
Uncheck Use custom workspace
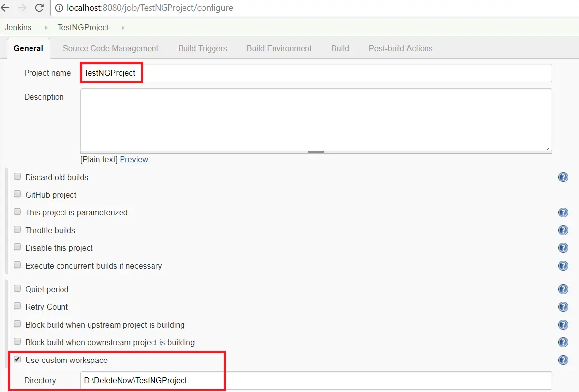click(17, 359)
